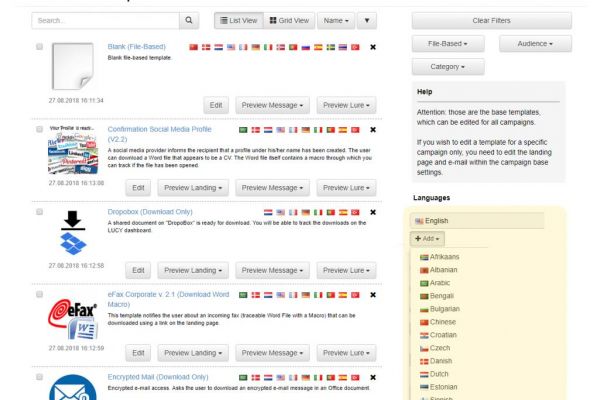Open Preview Lure dropdown for Blank template
600x400 pixels.
[346, 105]
